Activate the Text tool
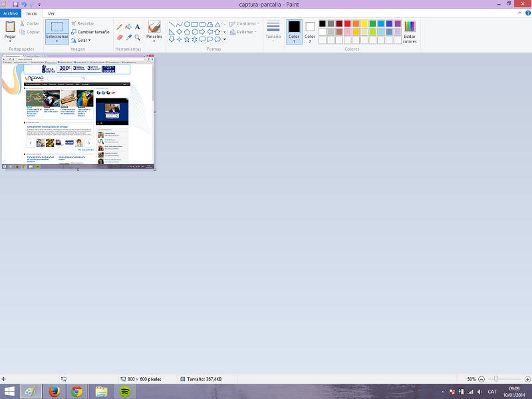Viewport: 532px width, 399px height. pos(138,27)
